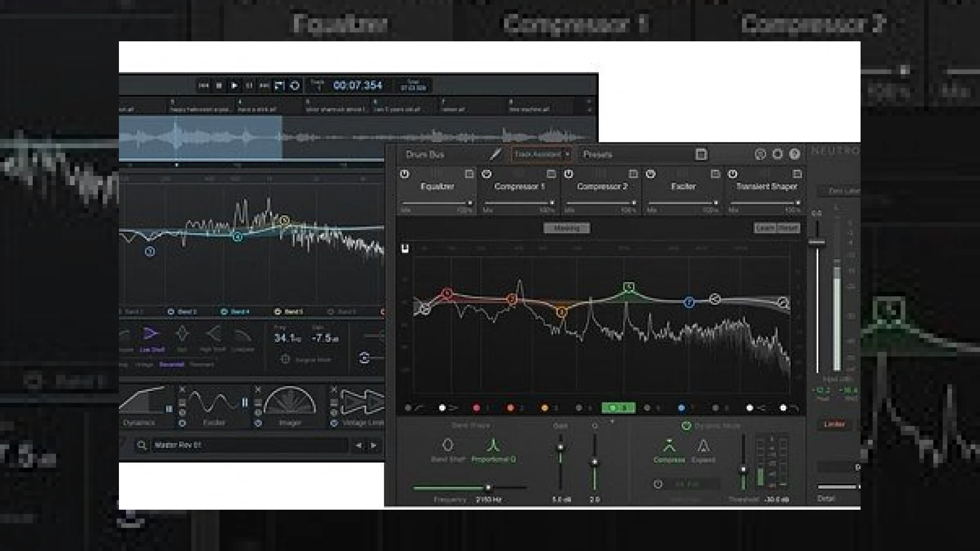This screenshot has width=980, height=551.
Task: Select orange EQ node 3 on the curve
Action: click(x=561, y=312)
